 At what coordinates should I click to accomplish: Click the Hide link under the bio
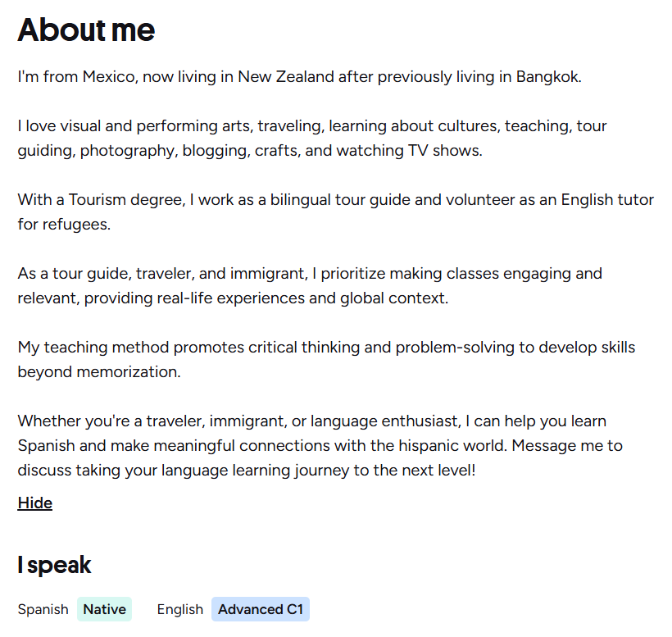(x=34, y=503)
